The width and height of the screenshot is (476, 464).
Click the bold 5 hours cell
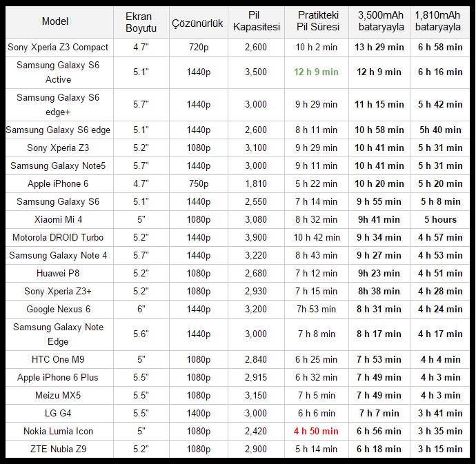[440, 219]
